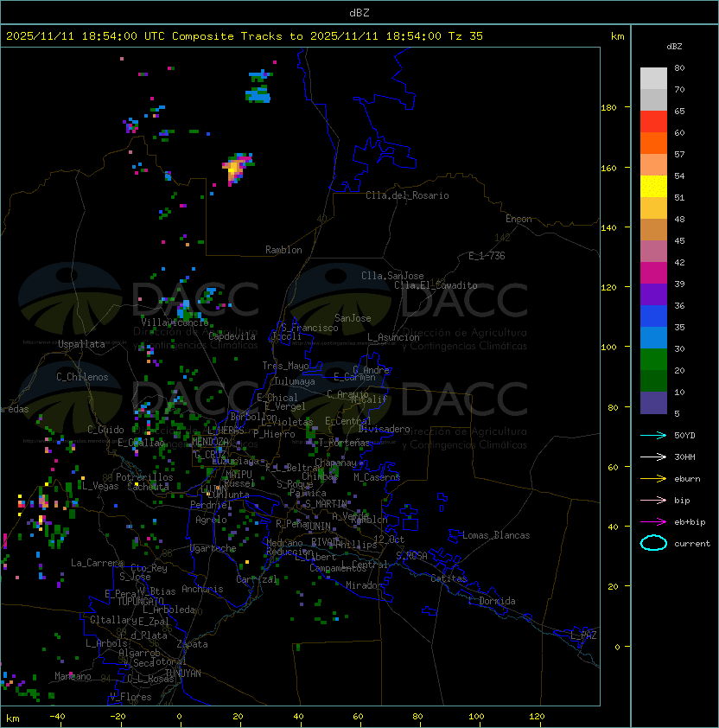The image size is (719, 728).
Task: Click the La_Carrera map label
Action: pos(98,563)
